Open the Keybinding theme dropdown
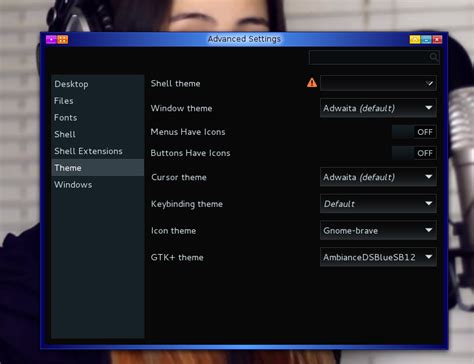This screenshot has height=364, width=474. click(x=378, y=204)
